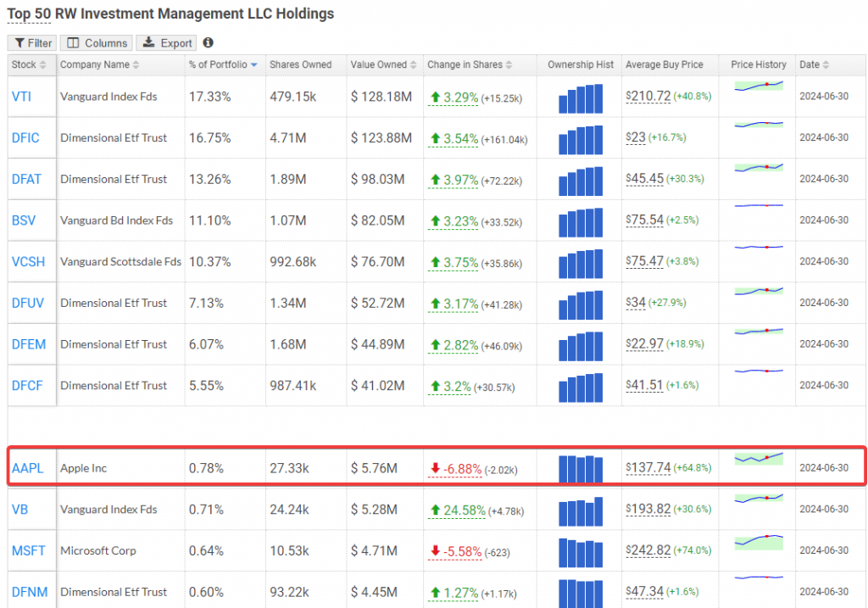The height and width of the screenshot is (608, 868).
Task: Open the Filter button
Action: pyautogui.click(x=32, y=43)
